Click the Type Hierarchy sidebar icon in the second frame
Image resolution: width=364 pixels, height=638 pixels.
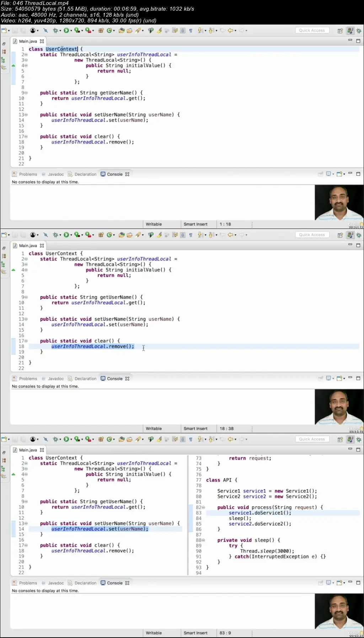pos(4,264)
